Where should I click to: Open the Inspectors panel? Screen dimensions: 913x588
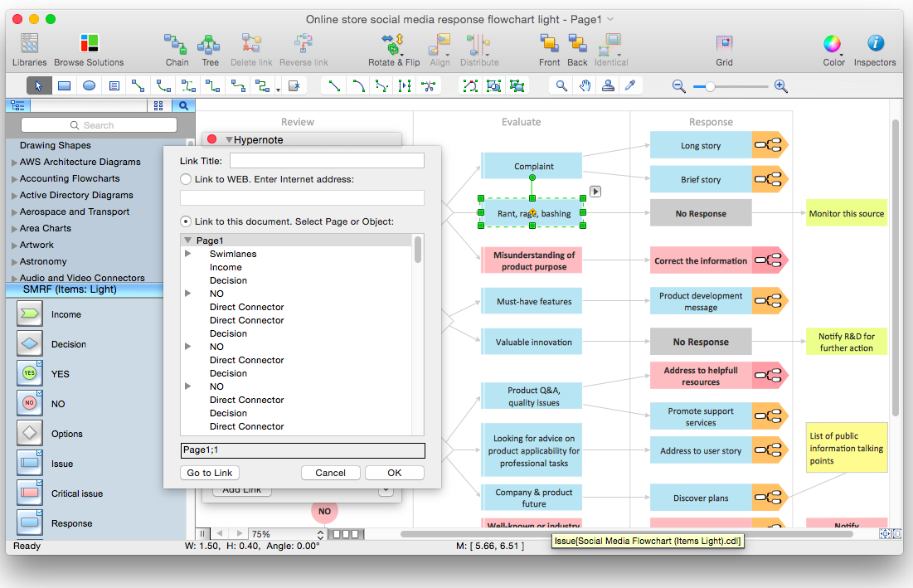(x=875, y=45)
